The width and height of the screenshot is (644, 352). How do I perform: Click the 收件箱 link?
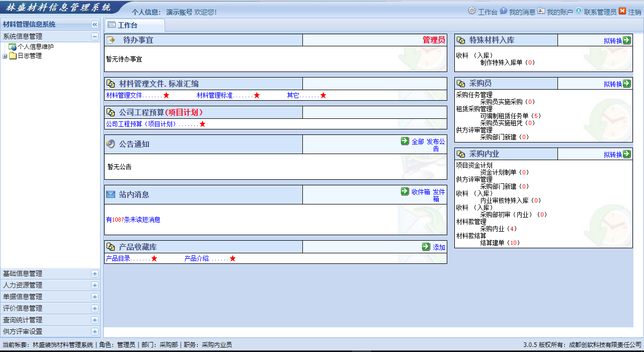pyautogui.click(x=420, y=192)
